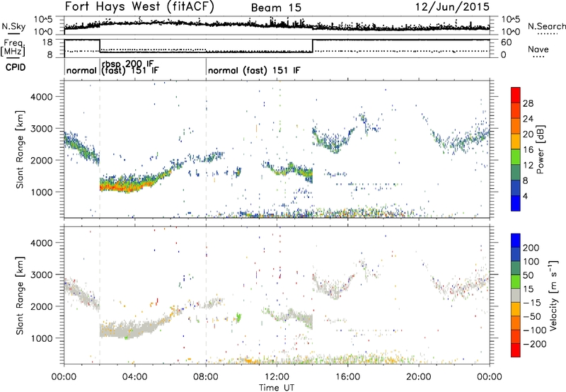
Task: Click the gray band of velocity color bar
Action: (x=516, y=295)
